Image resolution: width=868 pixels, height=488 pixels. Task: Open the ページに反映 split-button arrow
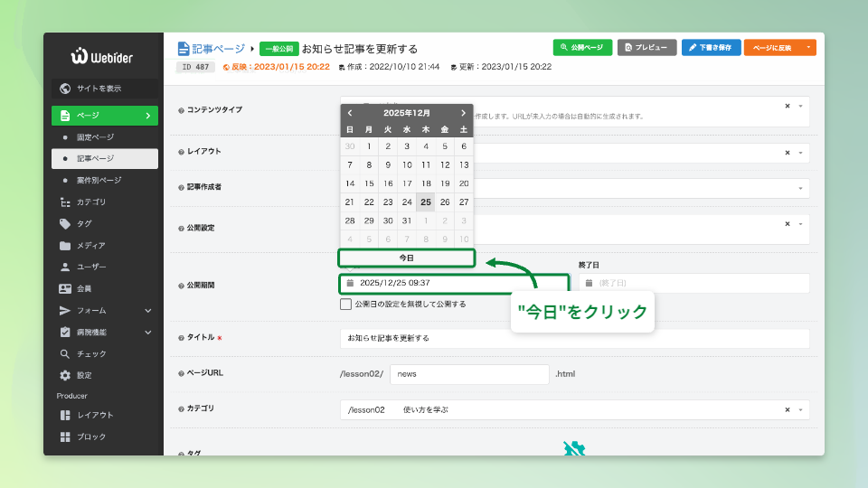click(x=807, y=47)
